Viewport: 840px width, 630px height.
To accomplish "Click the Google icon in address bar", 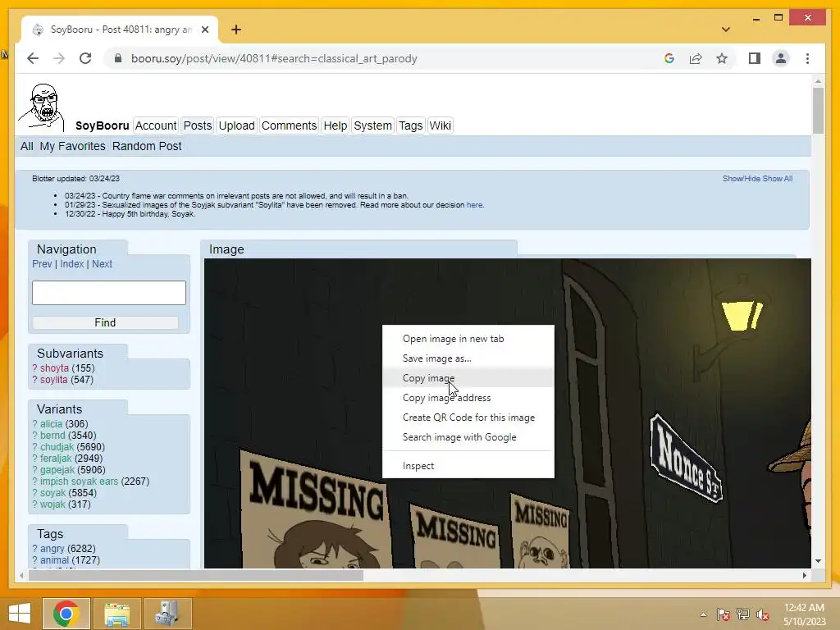I will click(669, 58).
